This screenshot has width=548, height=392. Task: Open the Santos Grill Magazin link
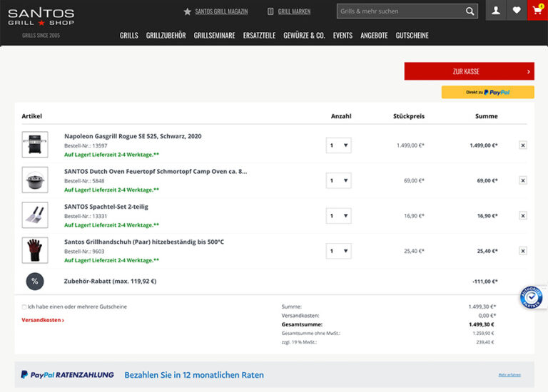click(221, 11)
